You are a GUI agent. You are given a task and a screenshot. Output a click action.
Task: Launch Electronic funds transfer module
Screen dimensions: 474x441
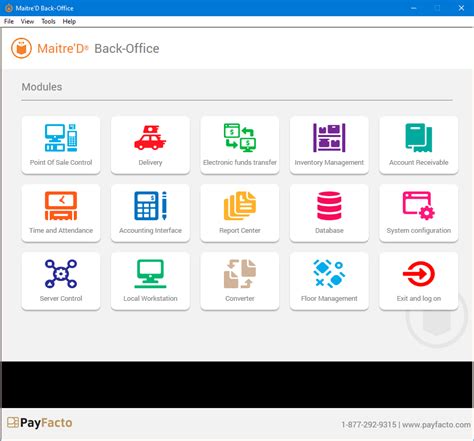click(x=240, y=145)
